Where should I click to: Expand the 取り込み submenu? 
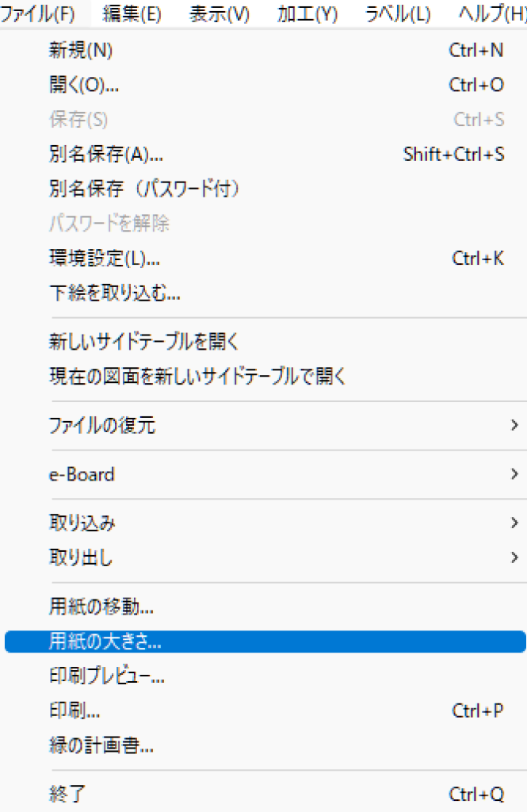point(82,523)
